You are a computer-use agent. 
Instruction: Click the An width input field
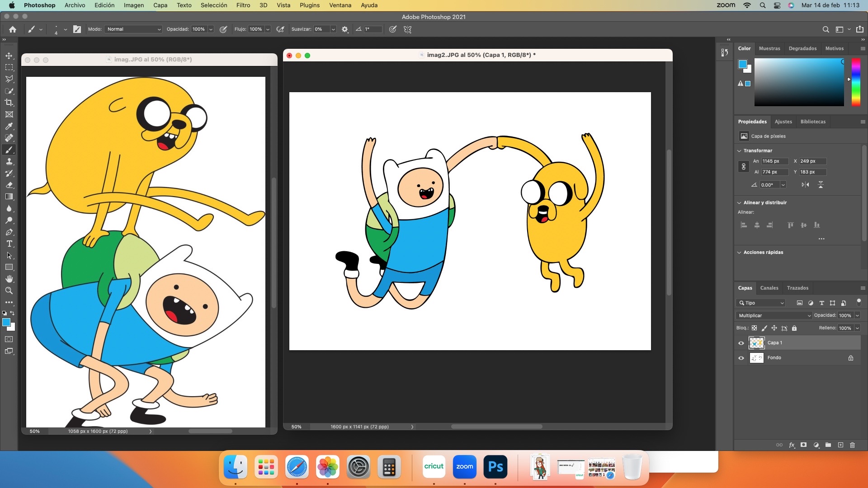pos(775,161)
